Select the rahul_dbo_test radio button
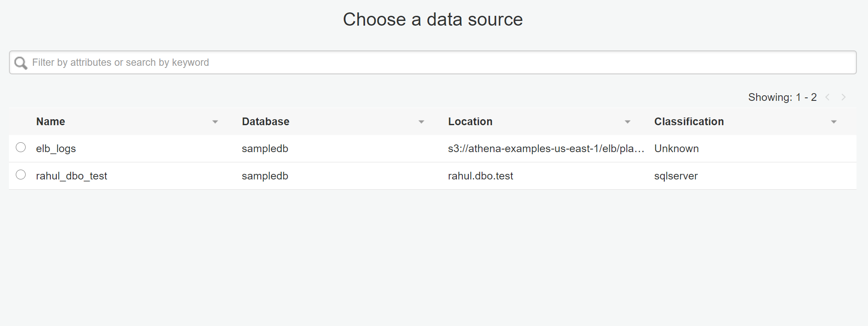Image resolution: width=868 pixels, height=326 pixels. pyautogui.click(x=20, y=175)
